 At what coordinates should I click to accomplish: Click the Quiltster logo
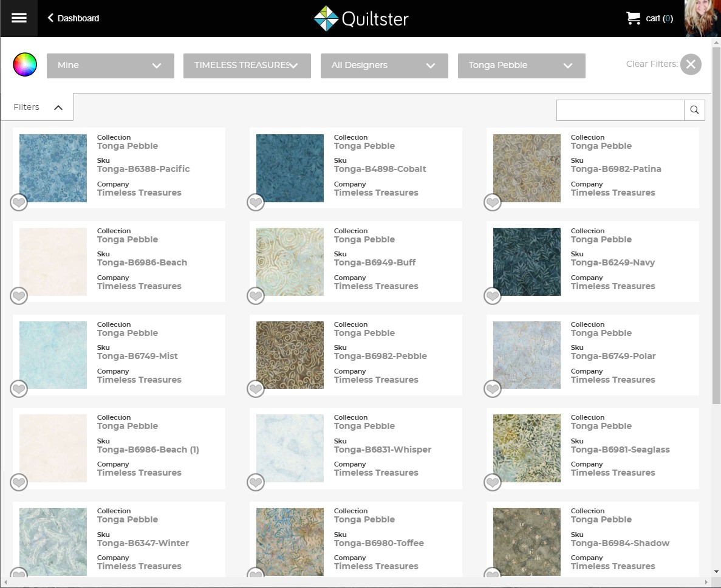pos(361,18)
